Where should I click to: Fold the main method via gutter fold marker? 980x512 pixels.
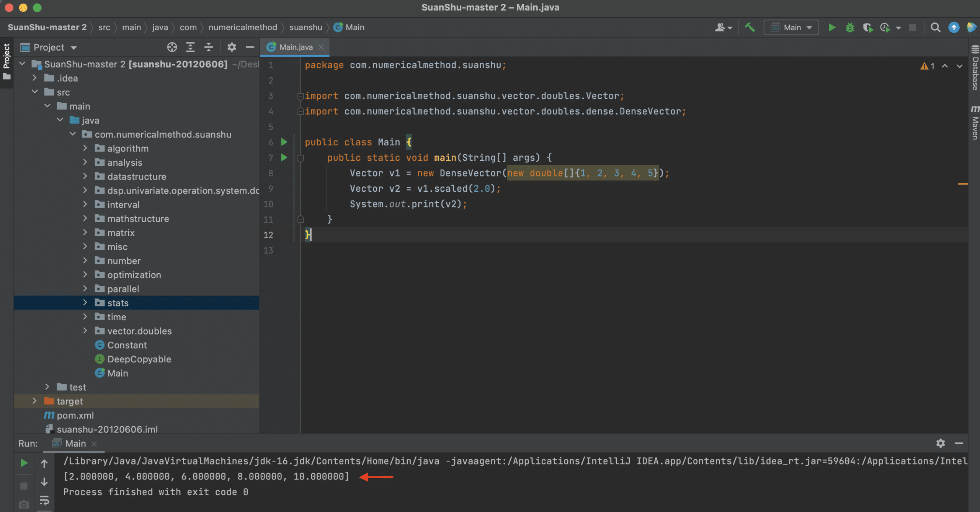pyautogui.click(x=301, y=158)
